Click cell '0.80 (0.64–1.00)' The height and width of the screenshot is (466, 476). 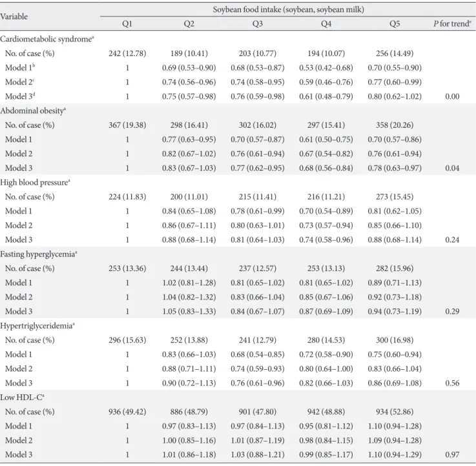(326, 369)
